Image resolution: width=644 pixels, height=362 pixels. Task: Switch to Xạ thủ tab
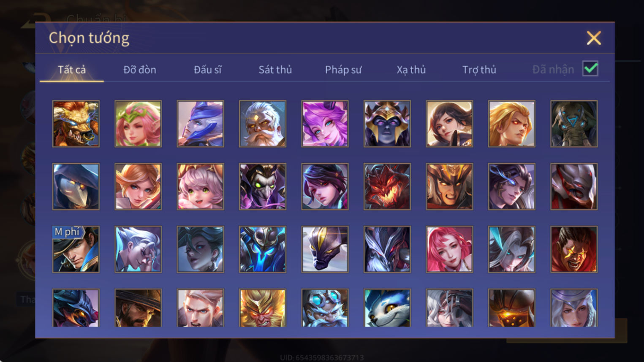point(411,70)
